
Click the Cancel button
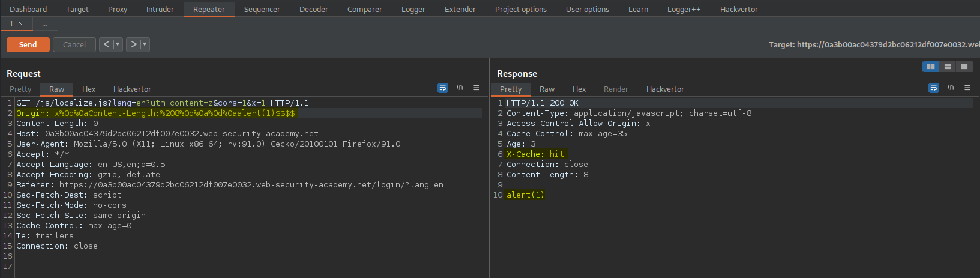74,44
